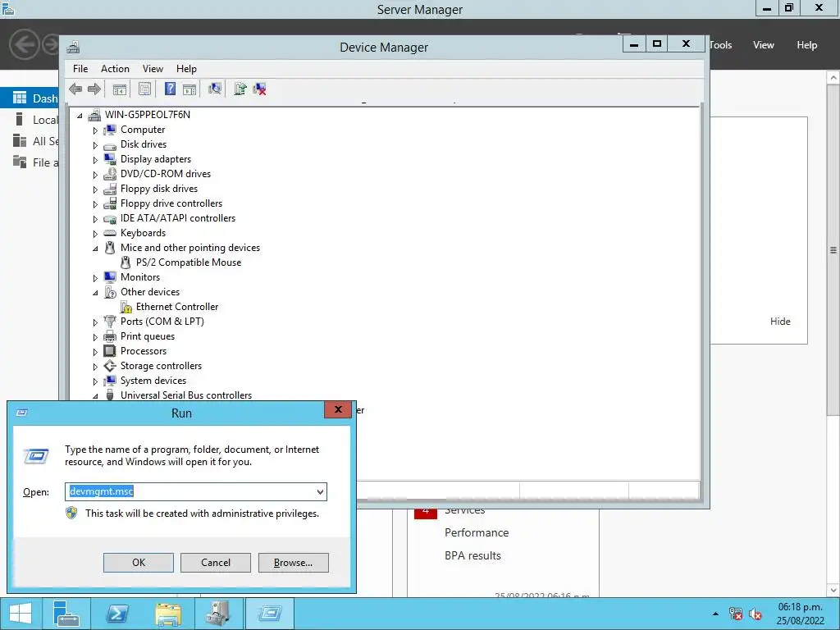Click the Uninstall device toolbar icon
Screen dimensions: 840x630
(x=260, y=89)
